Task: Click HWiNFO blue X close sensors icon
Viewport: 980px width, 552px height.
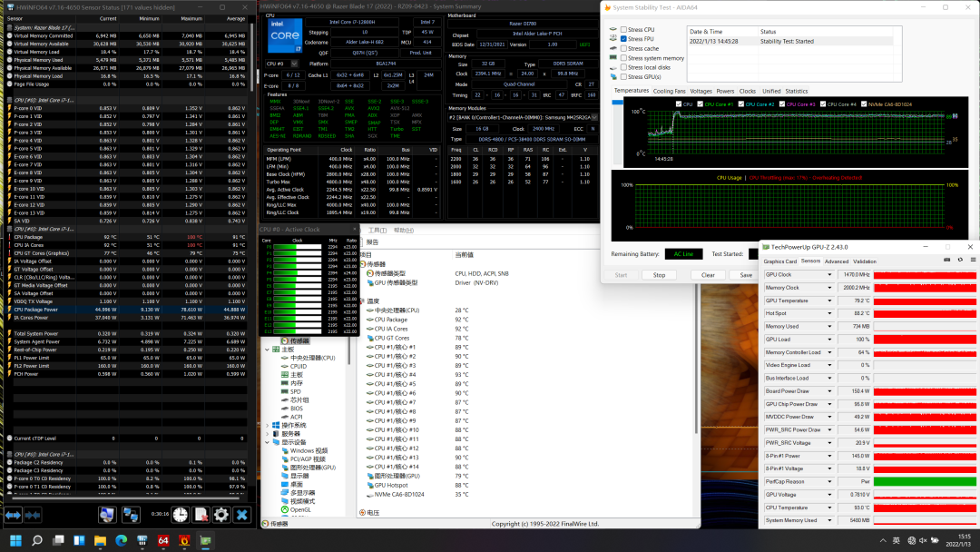Action: pos(242,515)
